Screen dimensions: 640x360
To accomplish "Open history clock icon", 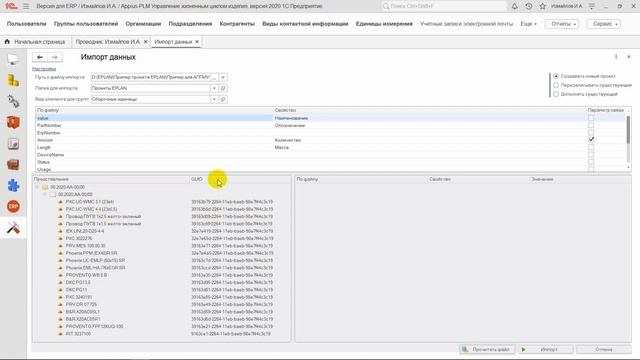I will [x=529, y=6].
